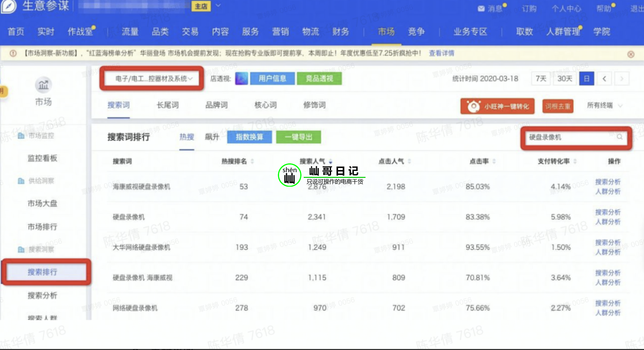Select the 日 time range

[587, 79]
